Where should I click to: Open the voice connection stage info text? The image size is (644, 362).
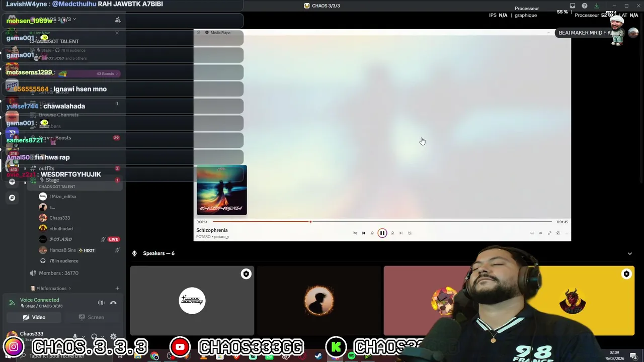pos(41,306)
